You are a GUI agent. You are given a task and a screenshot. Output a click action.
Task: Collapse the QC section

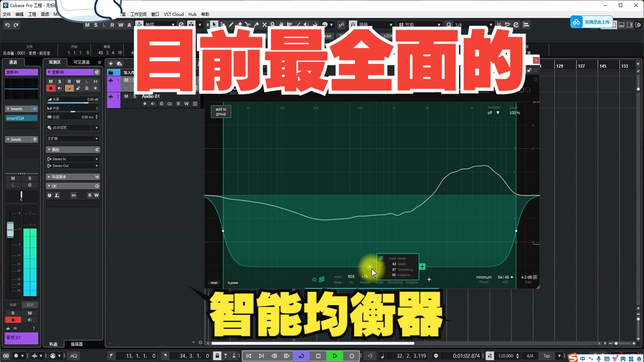click(x=49, y=186)
